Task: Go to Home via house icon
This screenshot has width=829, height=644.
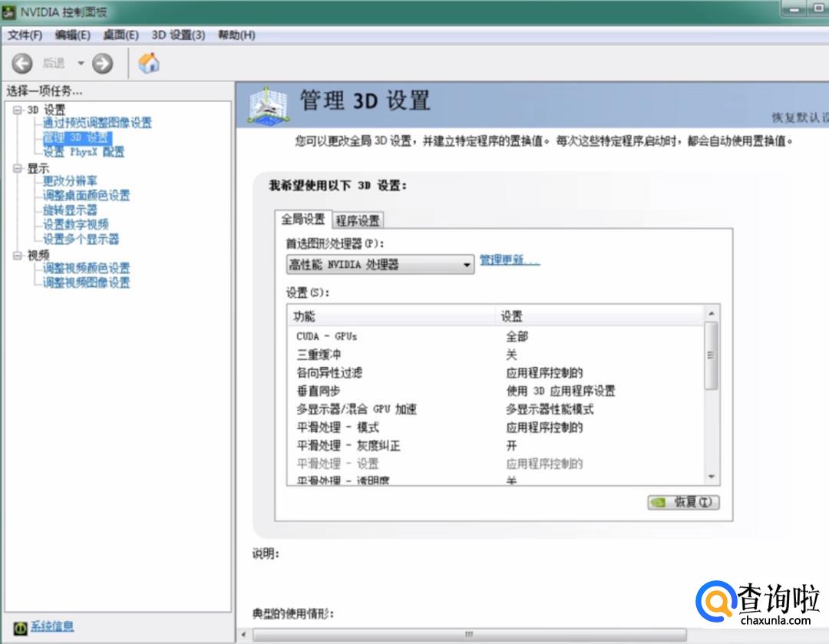Action: pyautogui.click(x=149, y=63)
